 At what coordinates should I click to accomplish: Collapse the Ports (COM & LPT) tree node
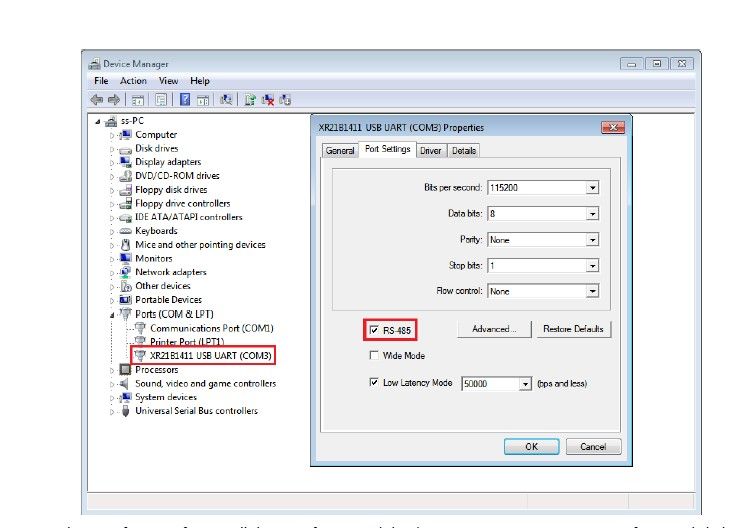point(112,314)
